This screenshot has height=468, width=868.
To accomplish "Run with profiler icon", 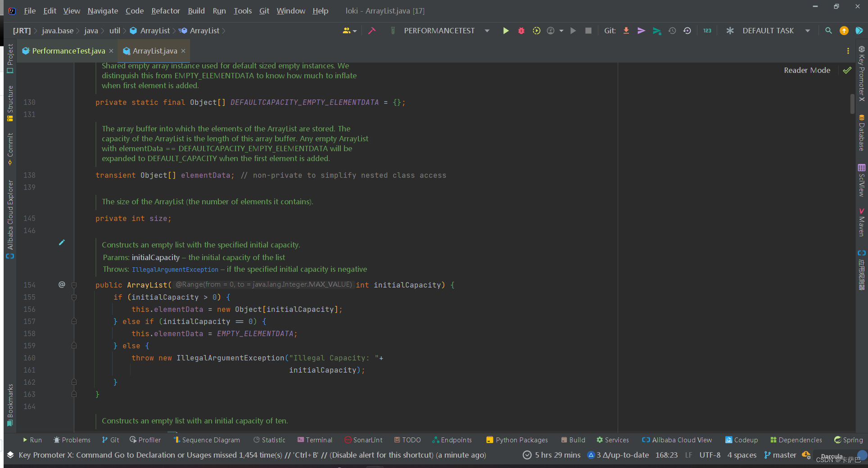I will coord(551,31).
